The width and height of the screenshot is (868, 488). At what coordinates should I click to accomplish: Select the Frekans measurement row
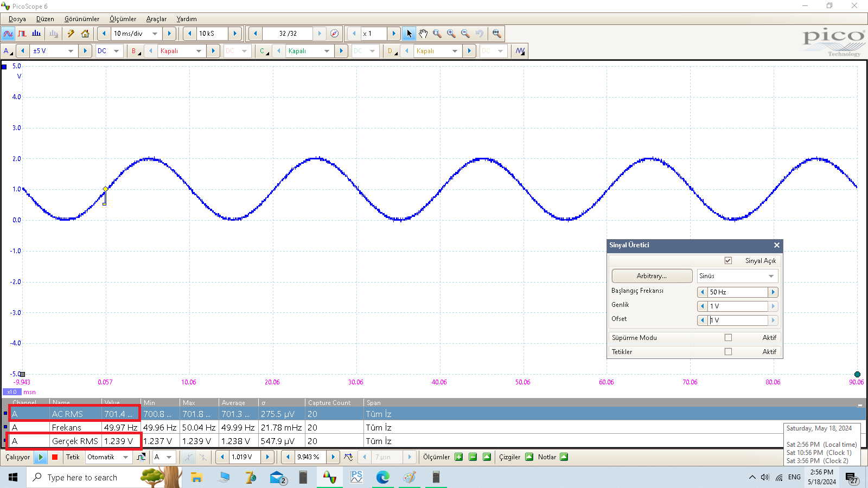[433, 428]
